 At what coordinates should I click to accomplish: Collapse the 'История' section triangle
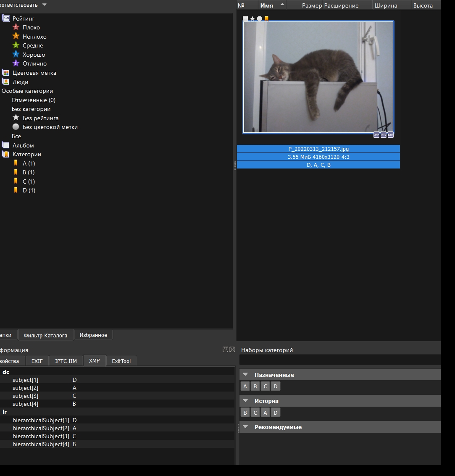tap(246, 401)
